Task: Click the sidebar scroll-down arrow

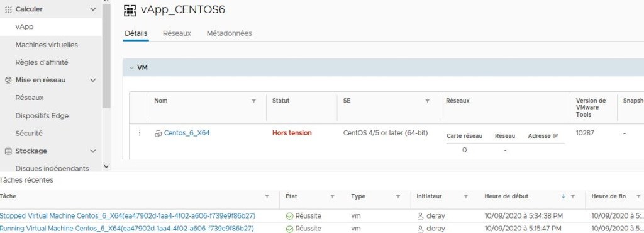Action: coord(106,166)
